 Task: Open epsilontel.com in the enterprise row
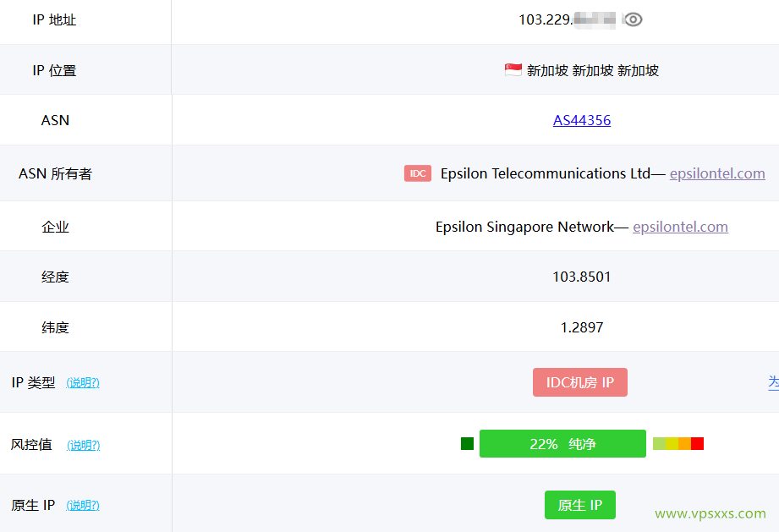click(679, 226)
